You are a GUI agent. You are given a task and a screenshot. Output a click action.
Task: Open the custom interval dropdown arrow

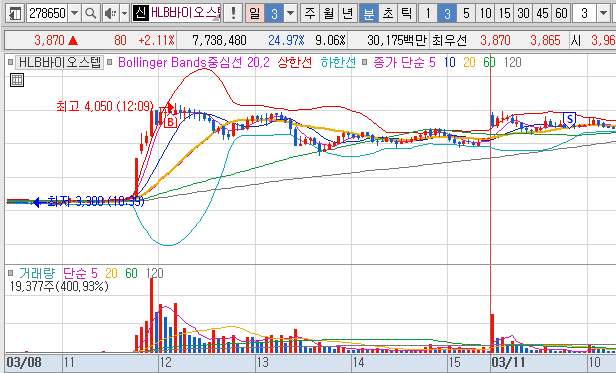604,13
